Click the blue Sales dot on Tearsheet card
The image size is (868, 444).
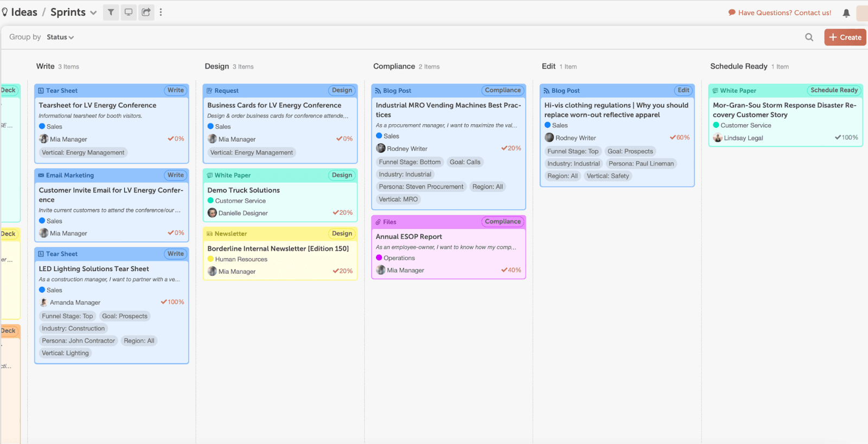point(42,126)
